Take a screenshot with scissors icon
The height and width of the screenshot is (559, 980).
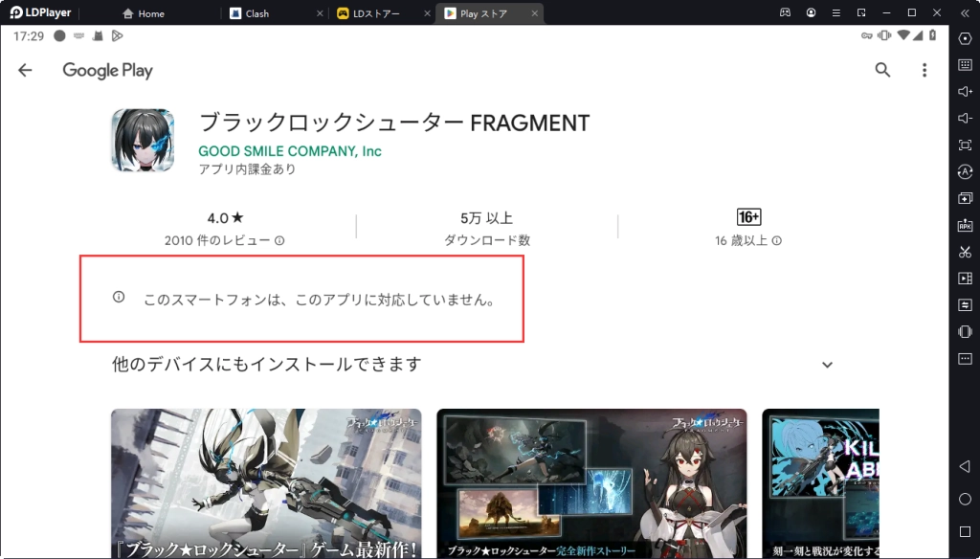pos(965,252)
